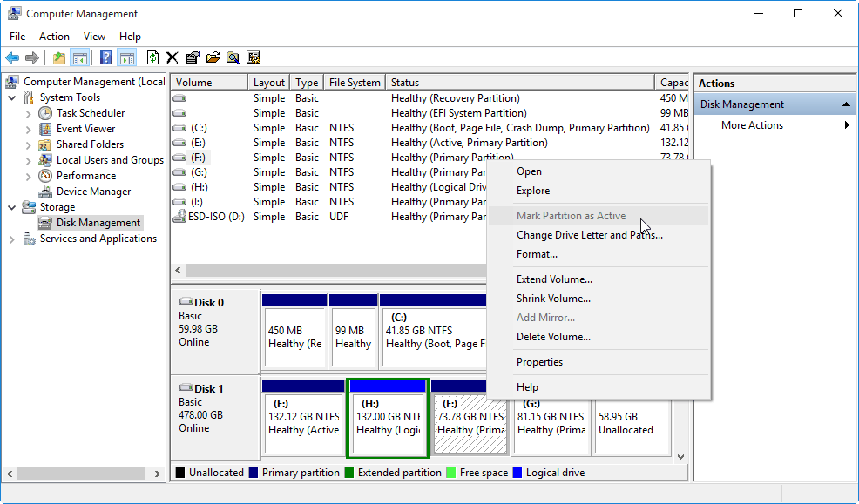Click the Delete toolbar icon
This screenshot has height=504, width=859.
[172, 57]
